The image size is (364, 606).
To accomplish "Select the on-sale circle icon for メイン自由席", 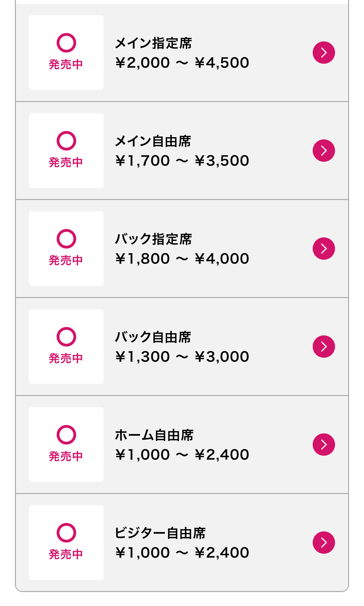I will point(66,141).
